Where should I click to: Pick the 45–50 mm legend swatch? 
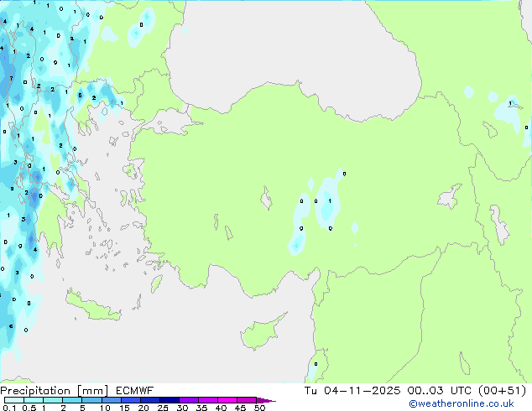click(247, 400)
